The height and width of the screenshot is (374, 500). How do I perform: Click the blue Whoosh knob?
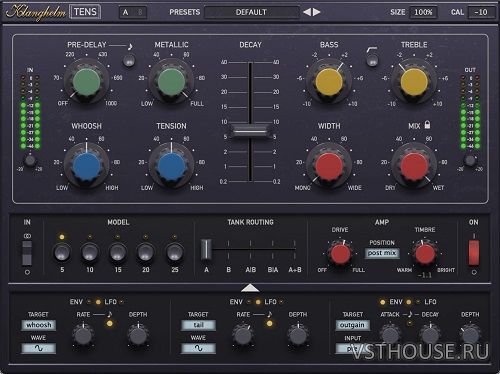click(x=86, y=166)
